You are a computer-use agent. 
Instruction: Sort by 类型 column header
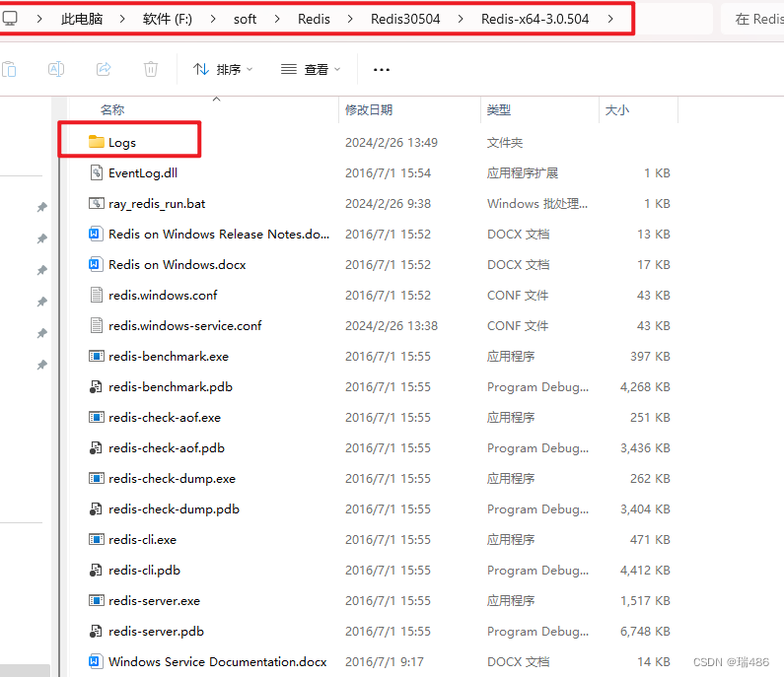pos(499,110)
